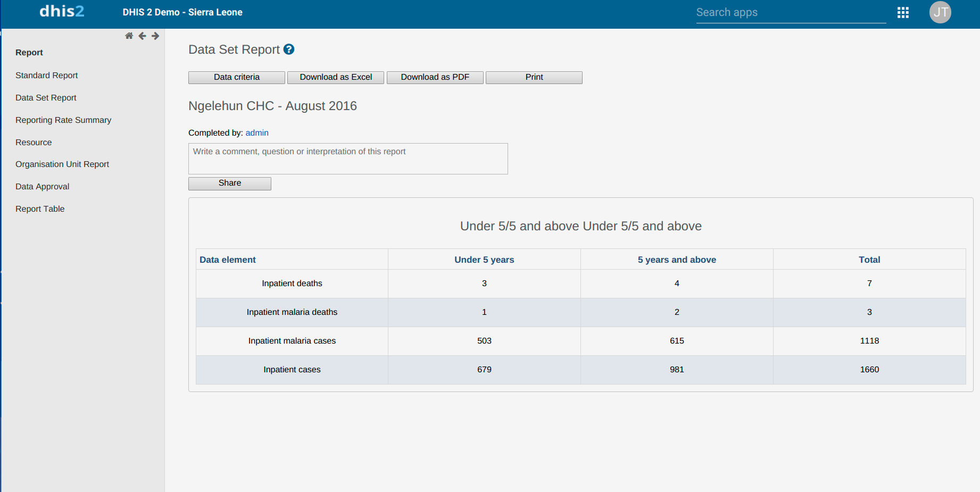Download the report as PDF
Viewport: 980px width, 492px height.
pos(435,77)
